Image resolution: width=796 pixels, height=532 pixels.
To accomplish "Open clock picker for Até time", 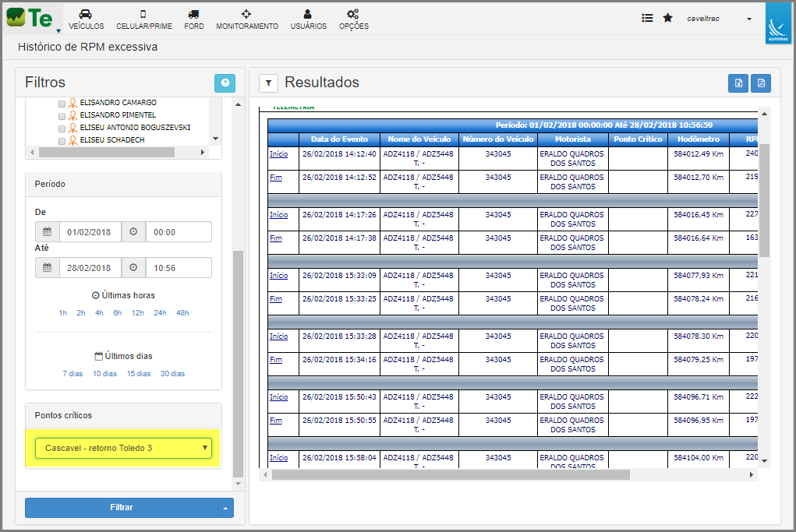I will click(133, 267).
